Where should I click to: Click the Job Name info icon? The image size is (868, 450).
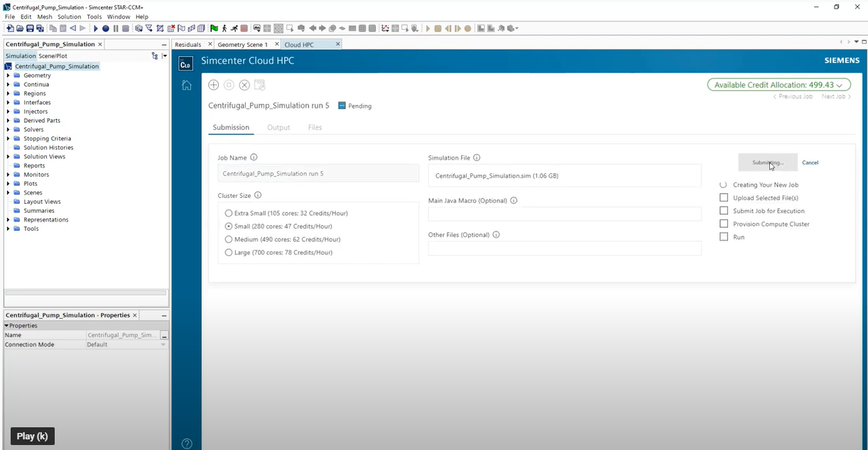click(254, 158)
